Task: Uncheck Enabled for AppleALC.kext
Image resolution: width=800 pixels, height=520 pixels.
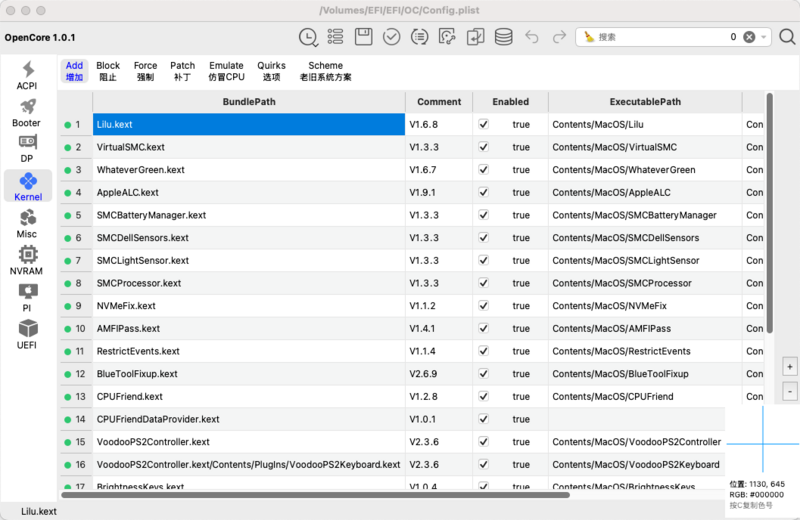Action: pyautogui.click(x=483, y=192)
